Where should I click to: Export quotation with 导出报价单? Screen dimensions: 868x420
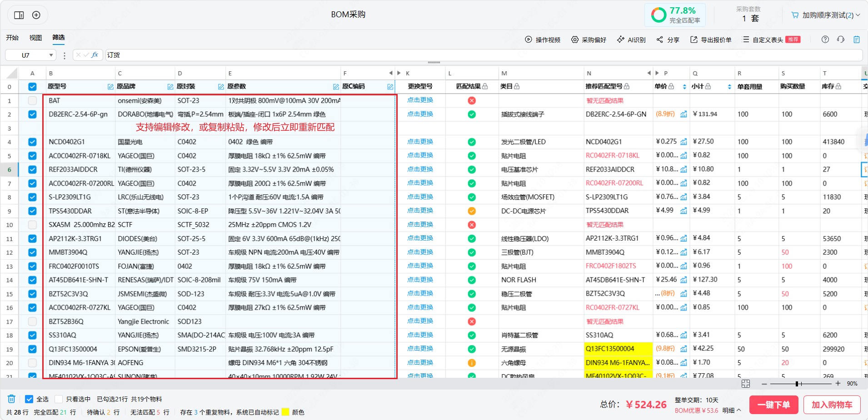[x=711, y=40]
